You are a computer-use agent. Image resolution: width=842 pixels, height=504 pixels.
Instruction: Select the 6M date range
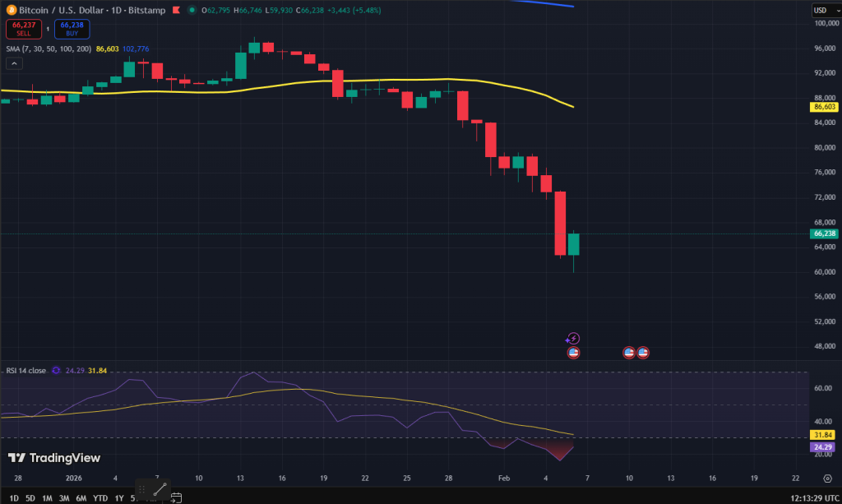pyautogui.click(x=81, y=498)
